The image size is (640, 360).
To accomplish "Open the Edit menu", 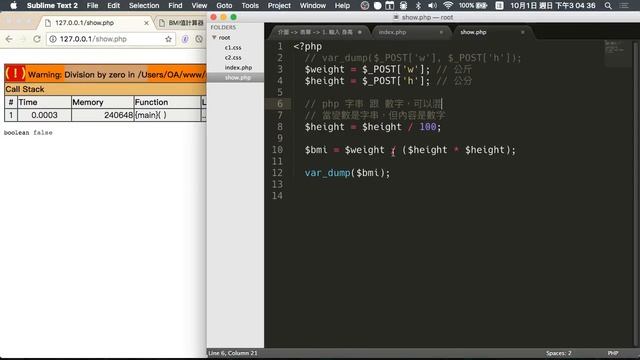I will point(113,5).
